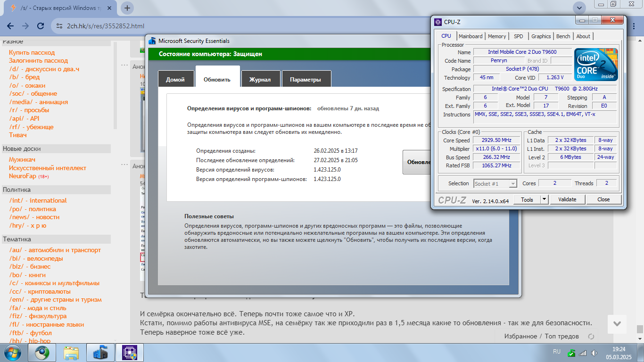Click the volume speaker tray icon
This screenshot has width=644, height=362.
point(594,353)
